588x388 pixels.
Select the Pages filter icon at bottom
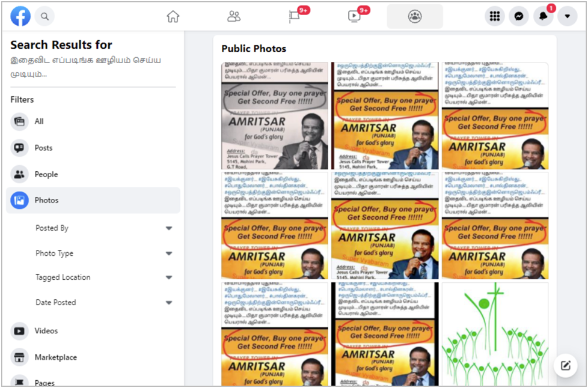coord(19,381)
